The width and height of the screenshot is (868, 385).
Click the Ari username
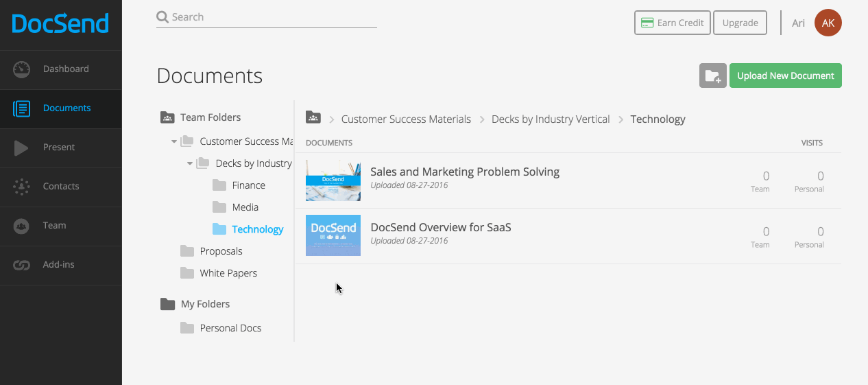coord(798,23)
